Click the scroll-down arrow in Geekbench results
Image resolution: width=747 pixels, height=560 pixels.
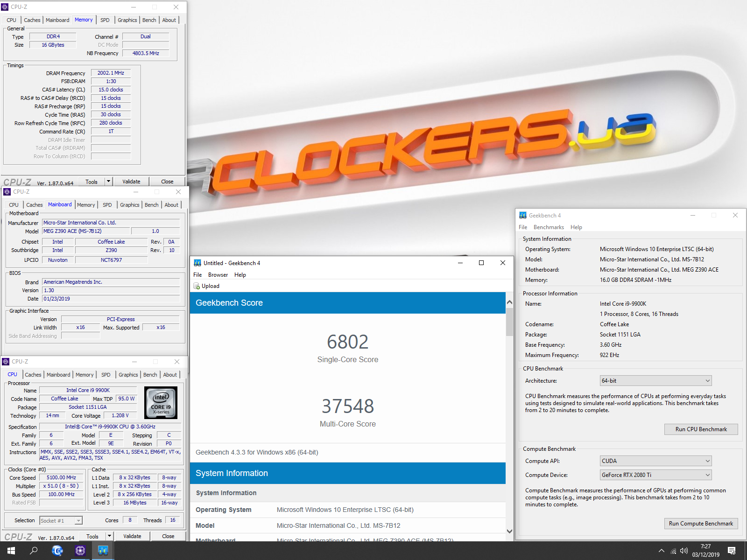[x=509, y=531]
